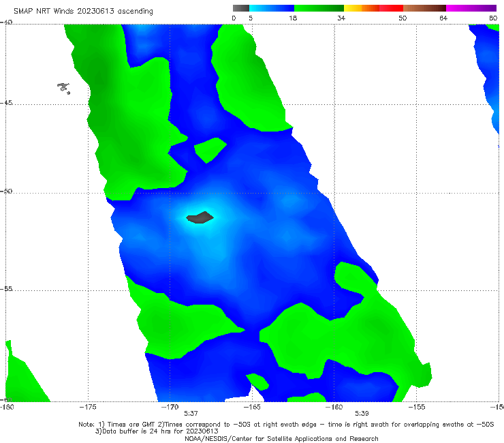504x443 pixels.
Task: Click the swath time label "5:37"
Action: 191,414
